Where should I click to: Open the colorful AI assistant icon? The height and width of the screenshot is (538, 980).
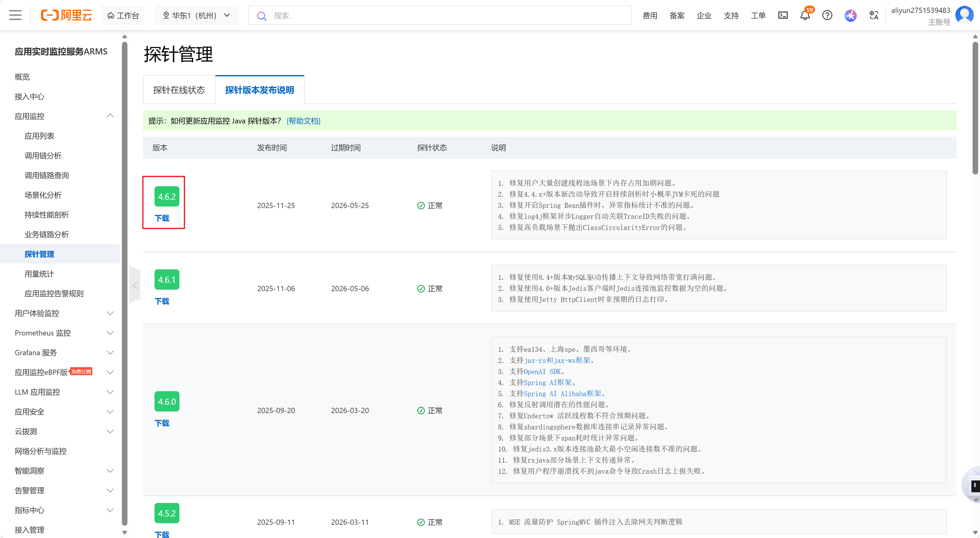[850, 15]
